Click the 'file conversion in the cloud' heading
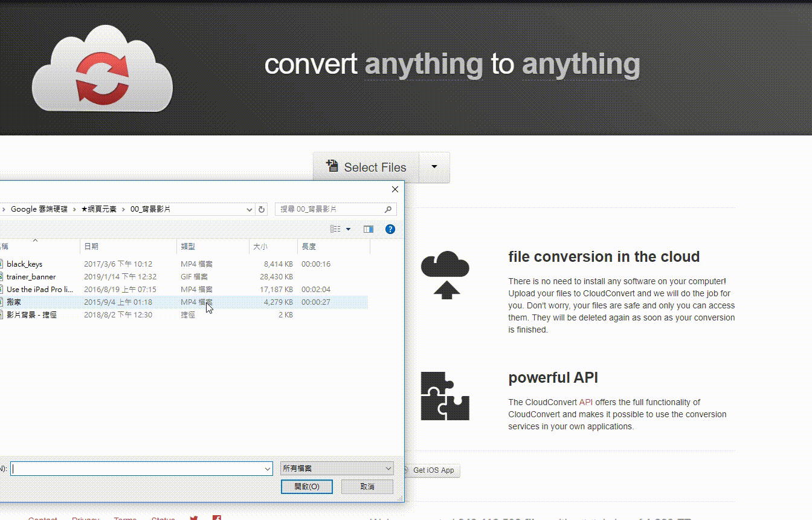 tap(604, 256)
